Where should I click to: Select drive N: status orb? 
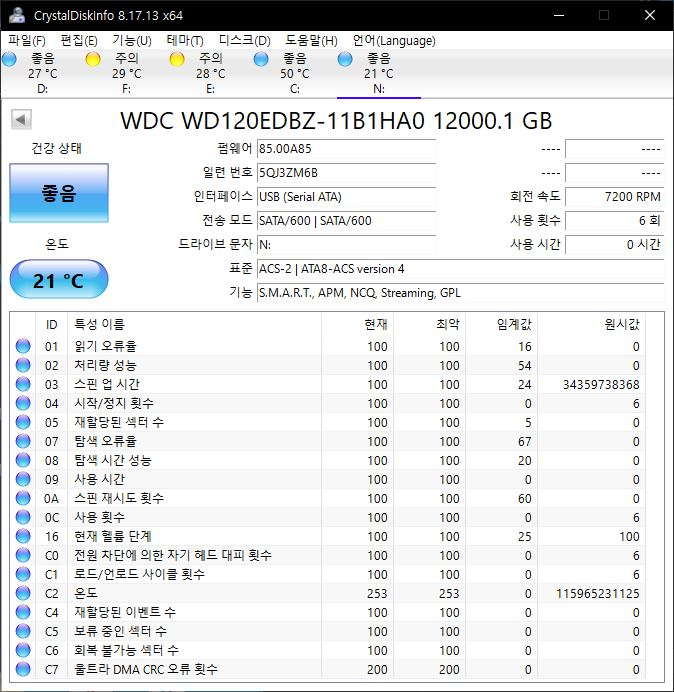(345, 59)
